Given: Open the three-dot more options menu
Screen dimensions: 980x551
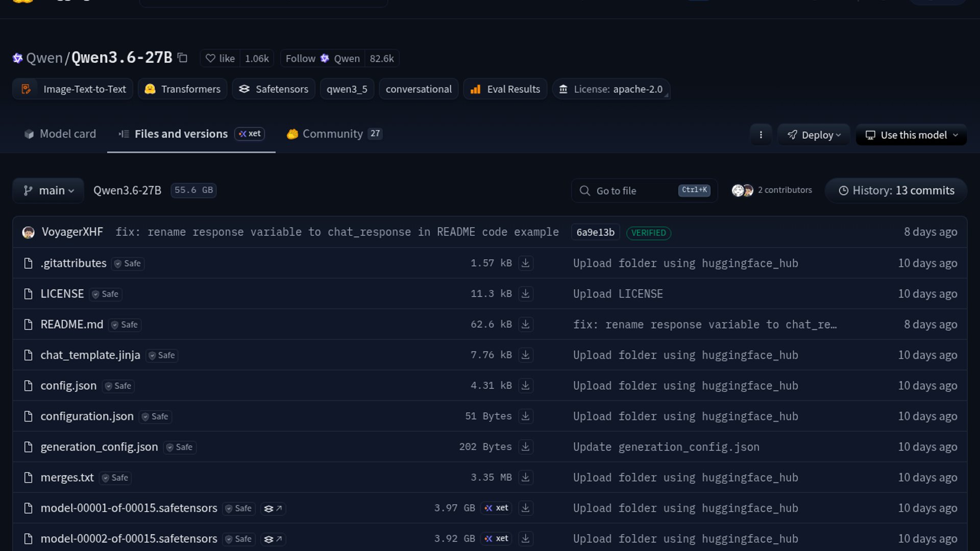Looking at the screenshot, I should click(761, 135).
